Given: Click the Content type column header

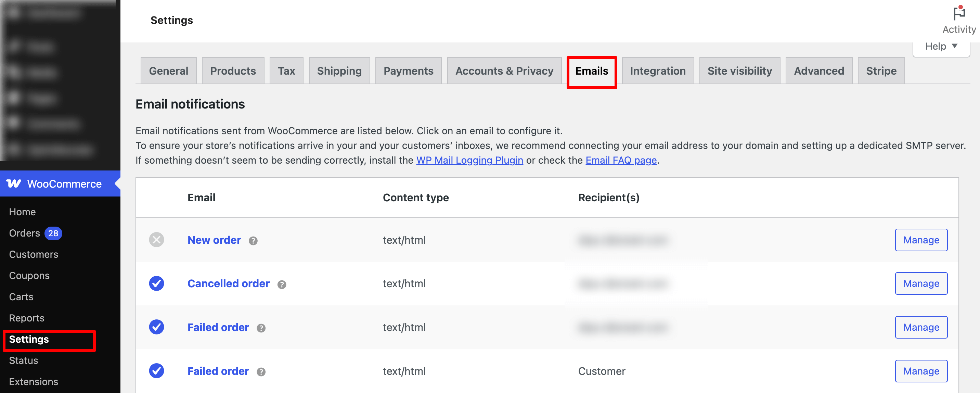Looking at the screenshot, I should click(x=415, y=198).
